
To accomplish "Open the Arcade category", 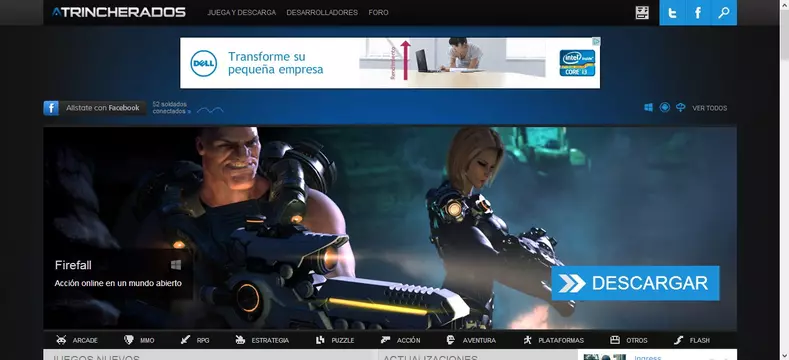I will (77, 340).
